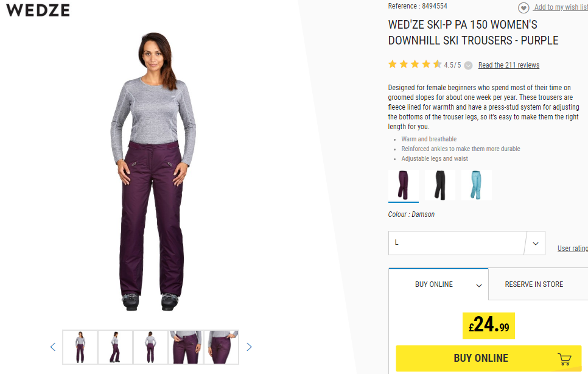The image size is (588, 374).
Task: Click the Wedze brand logo
Action: 38,10
